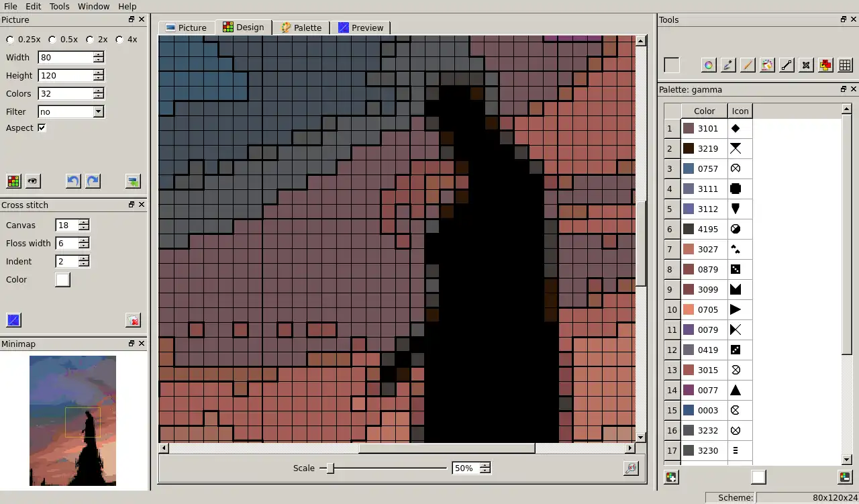Select palette color 0757 row
The height and width of the screenshot is (504, 859).
707,168
